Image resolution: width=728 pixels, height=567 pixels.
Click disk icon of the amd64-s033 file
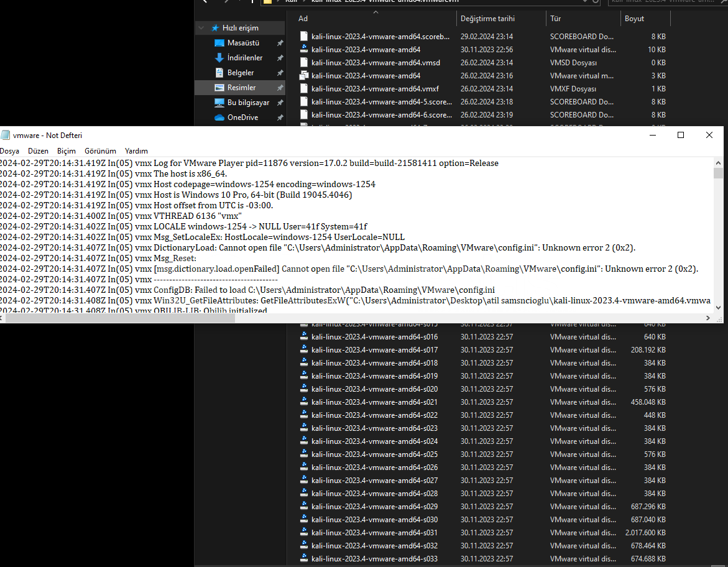point(304,559)
